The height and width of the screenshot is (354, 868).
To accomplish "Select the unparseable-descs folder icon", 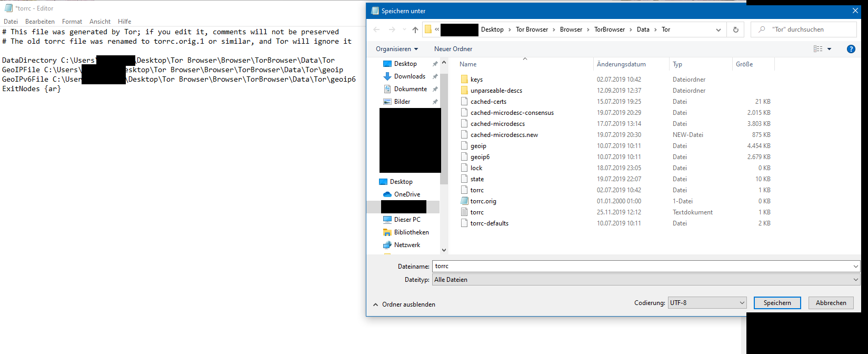I will pos(464,91).
